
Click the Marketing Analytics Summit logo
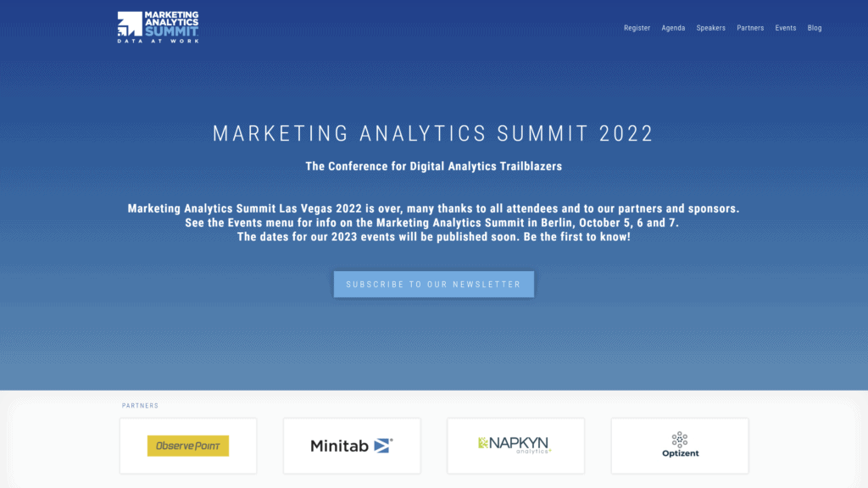pyautogui.click(x=158, y=27)
